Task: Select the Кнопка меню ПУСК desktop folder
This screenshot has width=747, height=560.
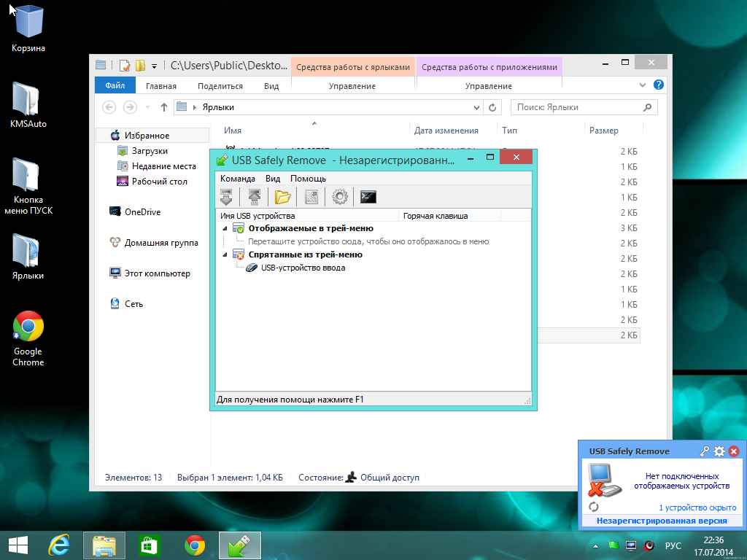Action: (28, 186)
